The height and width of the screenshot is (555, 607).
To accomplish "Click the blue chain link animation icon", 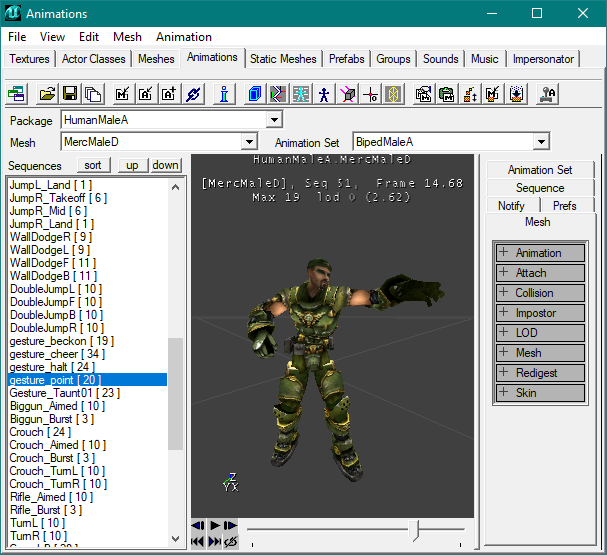I will pos(193,94).
